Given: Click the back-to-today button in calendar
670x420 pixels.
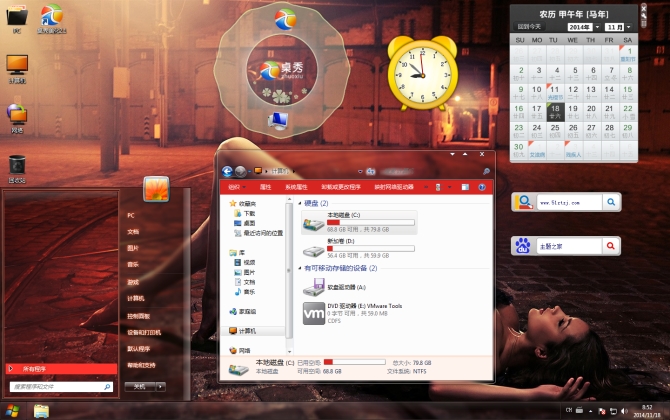Looking at the screenshot, I should click(x=529, y=26).
